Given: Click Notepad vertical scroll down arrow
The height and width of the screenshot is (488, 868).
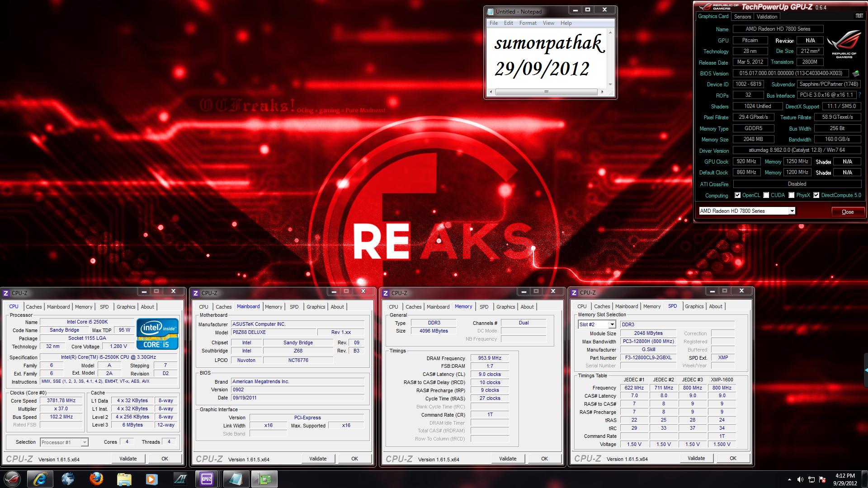Looking at the screenshot, I should click(610, 84).
